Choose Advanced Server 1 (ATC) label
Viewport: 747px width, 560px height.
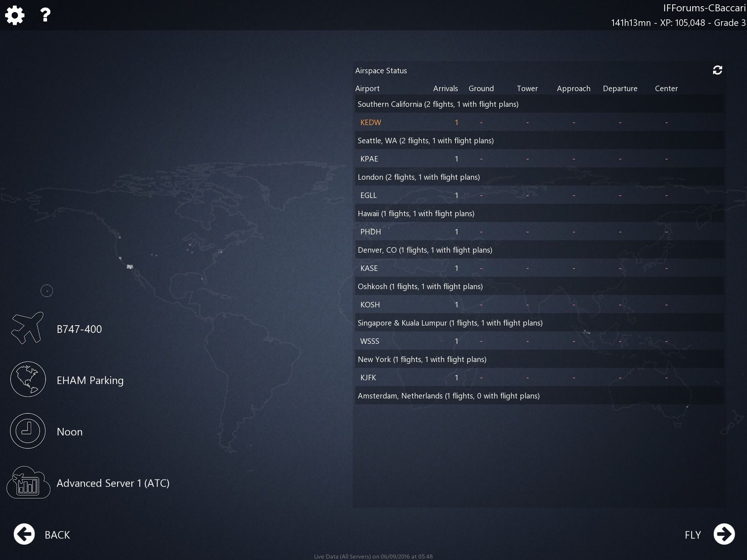(113, 483)
